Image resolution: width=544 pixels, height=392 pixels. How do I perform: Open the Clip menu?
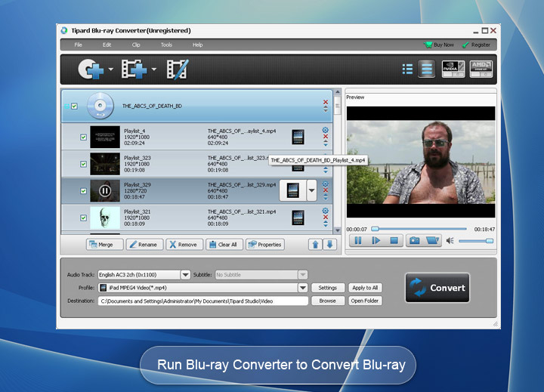(136, 45)
